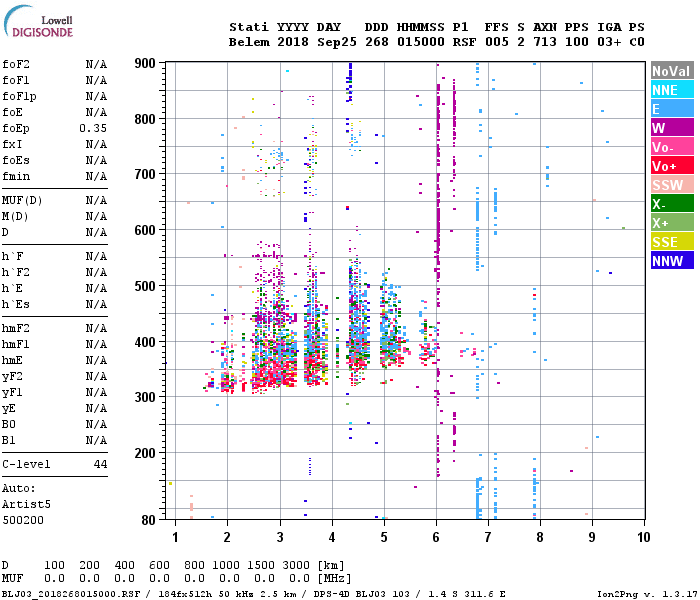Select the SSE yellow legend swatch

pos(672,242)
